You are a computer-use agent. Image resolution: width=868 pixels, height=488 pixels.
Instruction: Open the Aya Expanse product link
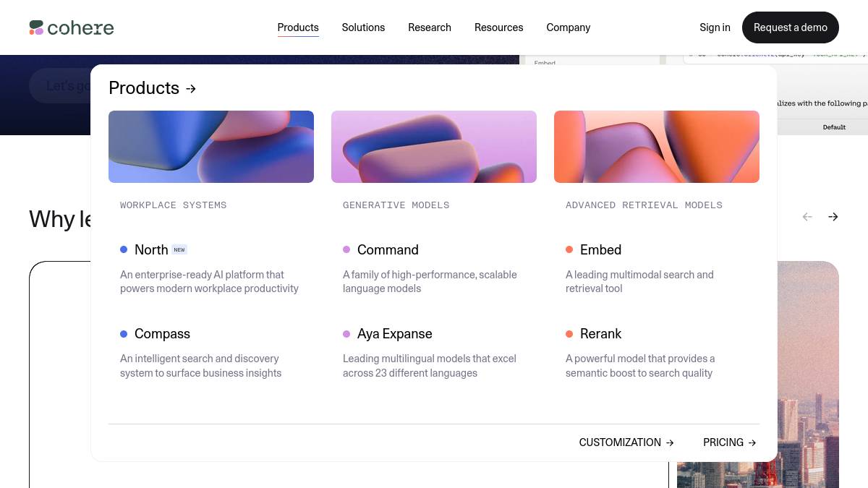pyautogui.click(x=394, y=334)
